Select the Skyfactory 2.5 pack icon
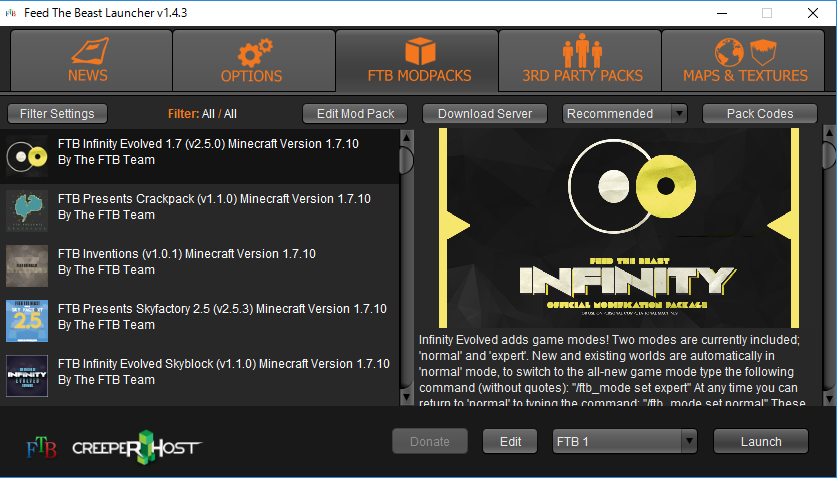837x478 pixels. 27,321
